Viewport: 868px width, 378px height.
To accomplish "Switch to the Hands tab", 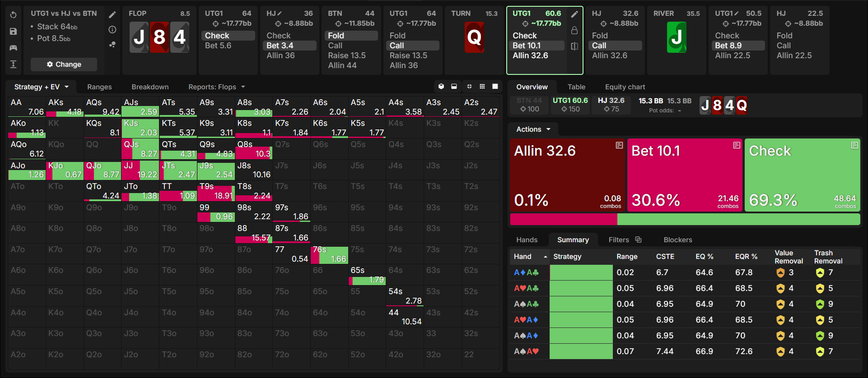I will 527,240.
